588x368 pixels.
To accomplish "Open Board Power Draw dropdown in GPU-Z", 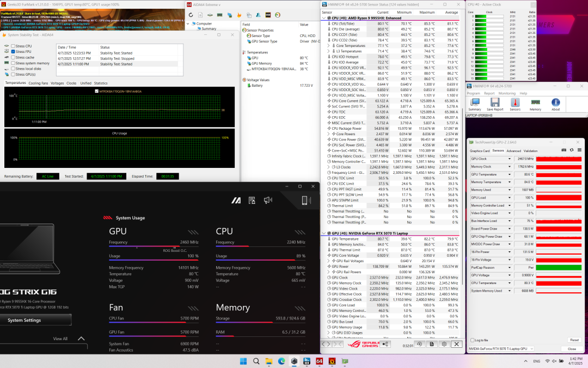I will click(x=509, y=228).
